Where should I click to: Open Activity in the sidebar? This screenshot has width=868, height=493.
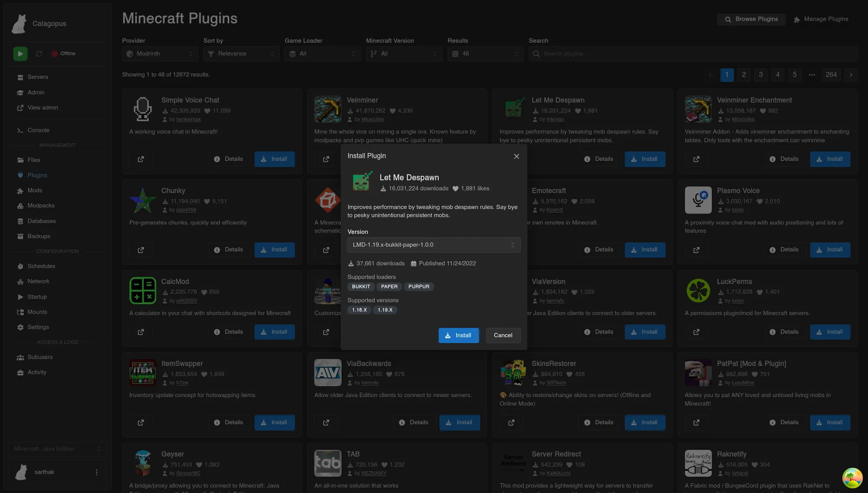(37, 372)
